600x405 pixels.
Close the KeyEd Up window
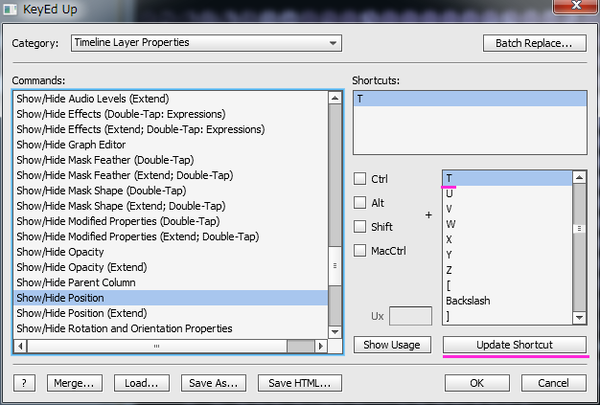576,6
